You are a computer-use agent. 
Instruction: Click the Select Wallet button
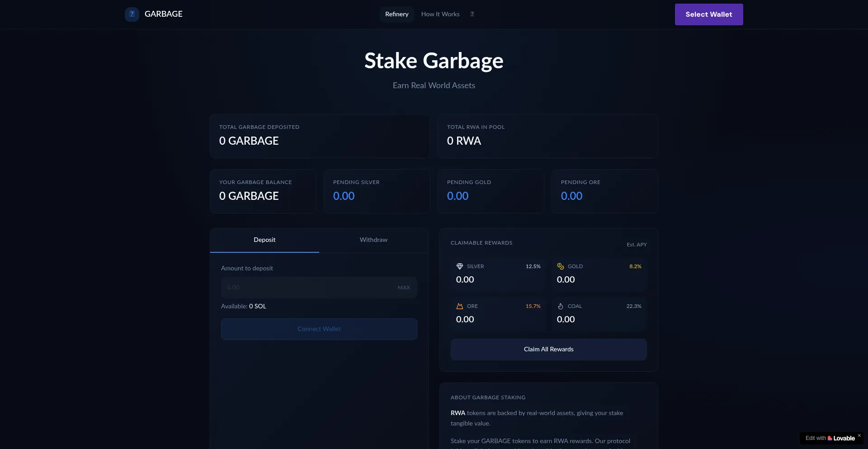708,14
